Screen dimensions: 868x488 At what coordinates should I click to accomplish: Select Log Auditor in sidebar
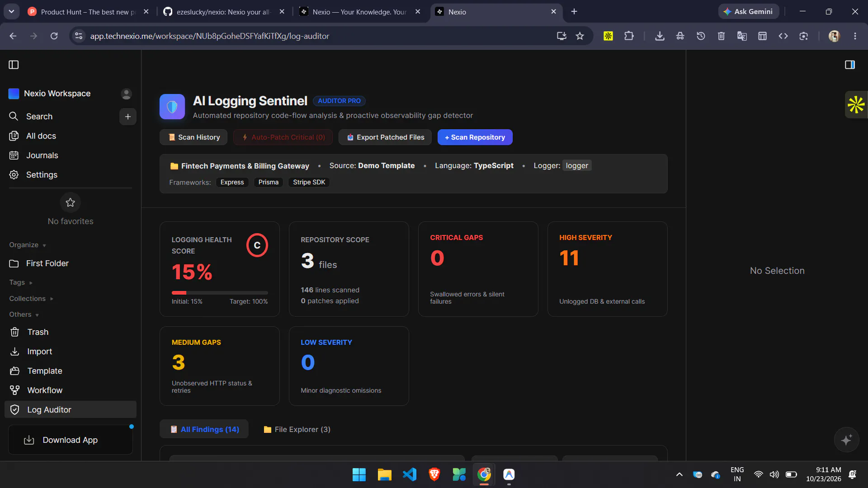coord(71,410)
